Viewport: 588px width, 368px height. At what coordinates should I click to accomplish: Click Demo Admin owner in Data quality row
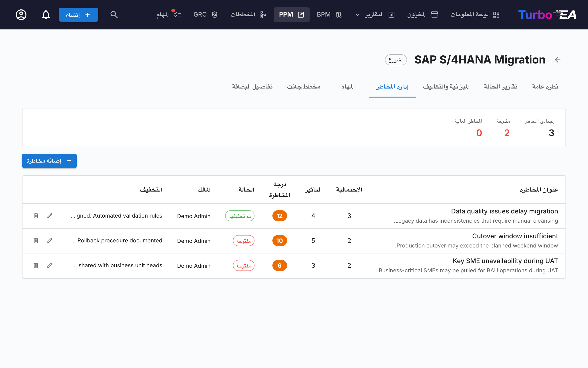(194, 216)
